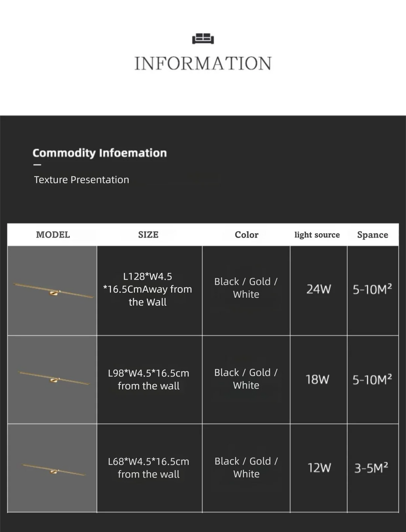Click the L98*W4.5*16.5cm size cell

[x=149, y=379]
